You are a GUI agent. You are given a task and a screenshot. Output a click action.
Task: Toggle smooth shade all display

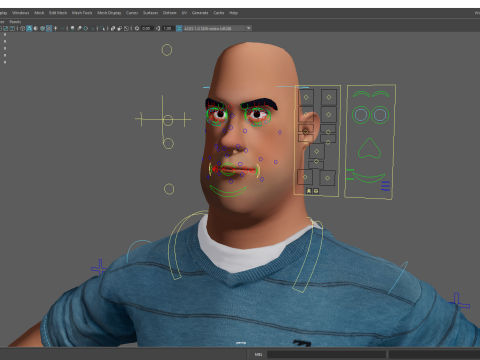pos(29,28)
